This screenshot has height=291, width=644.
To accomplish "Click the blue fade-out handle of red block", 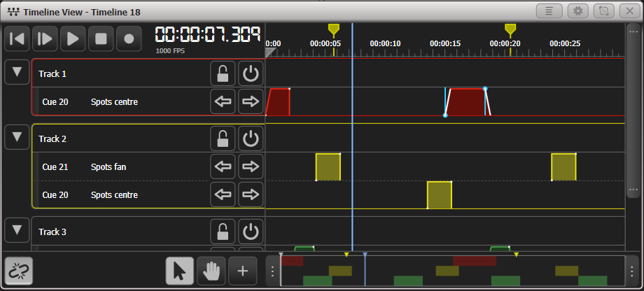I will [x=485, y=89].
